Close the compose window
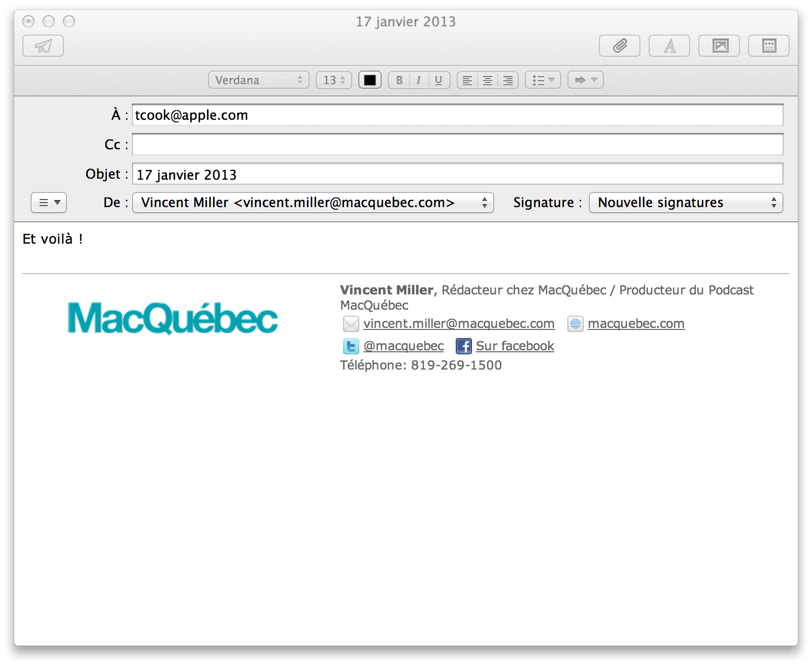The width and height of the screenshot is (812, 666). coord(28,21)
